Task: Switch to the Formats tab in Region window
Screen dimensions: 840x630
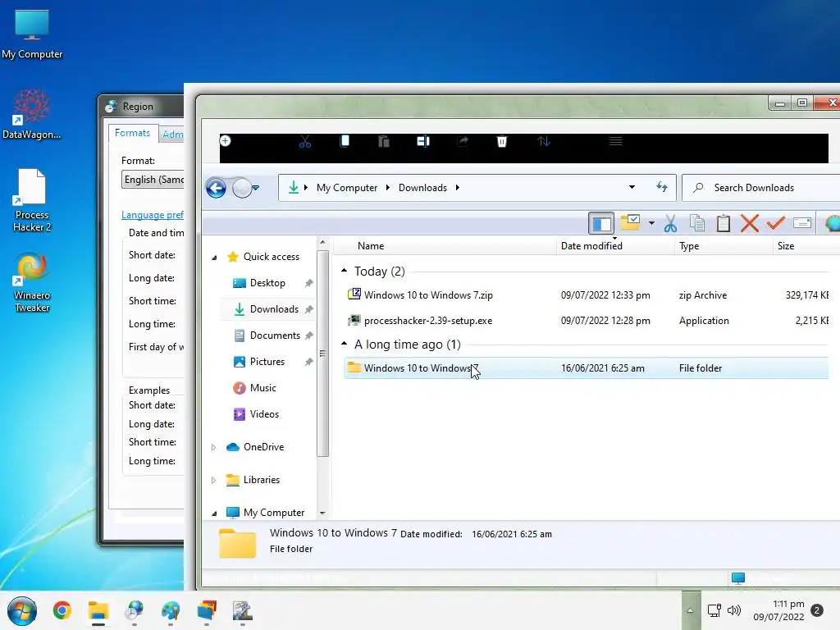Action: coord(132,133)
